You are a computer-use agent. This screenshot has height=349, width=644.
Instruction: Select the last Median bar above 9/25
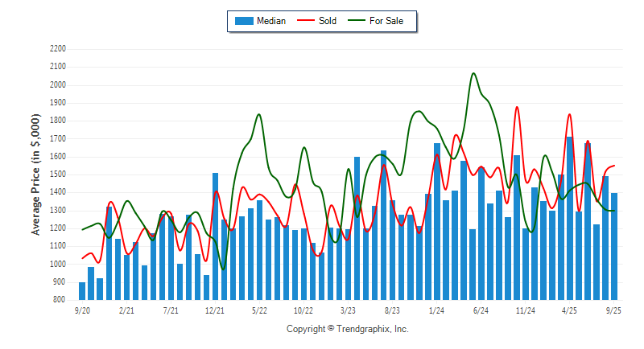tap(614, 246)
